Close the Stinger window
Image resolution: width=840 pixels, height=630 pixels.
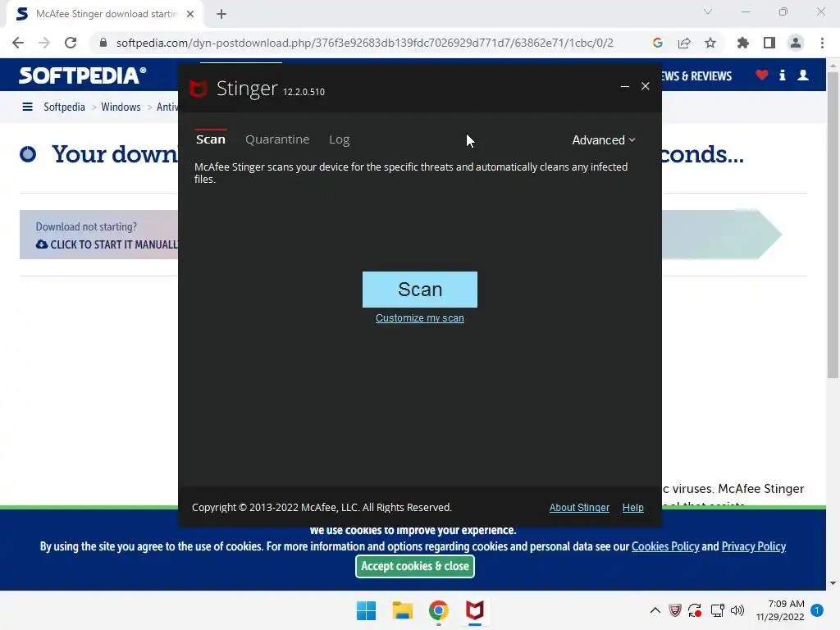tap(645, 86)
